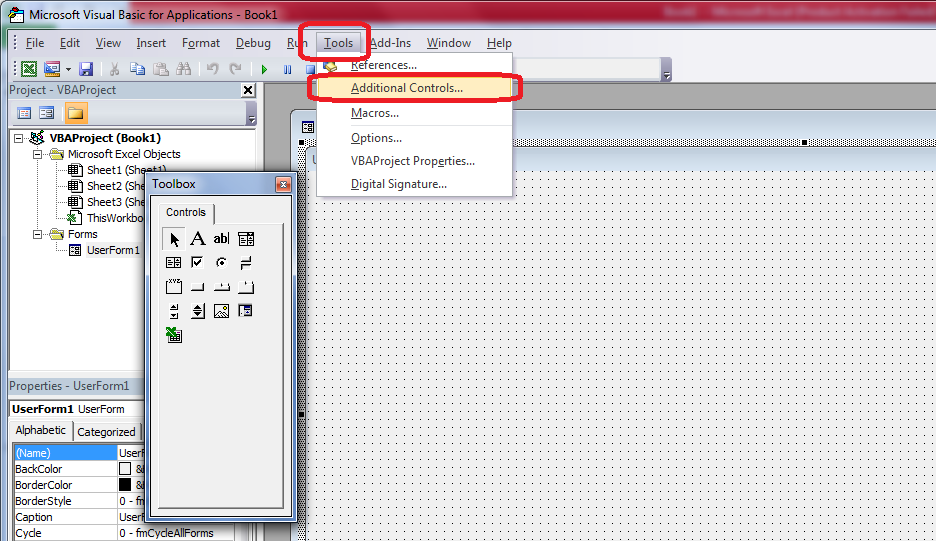
Task: Select the ScrollBar control in Toolbox
Action: 174,311
